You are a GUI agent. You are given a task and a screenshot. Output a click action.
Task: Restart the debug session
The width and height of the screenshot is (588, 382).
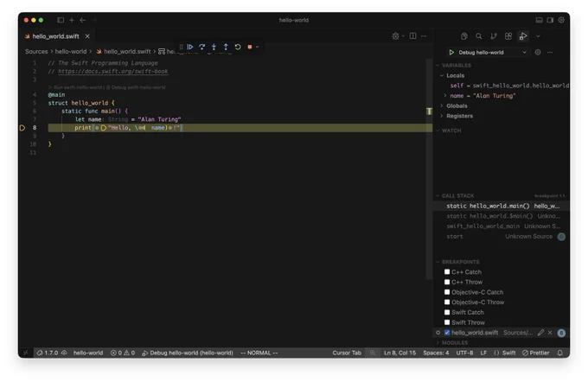click(238, 47)
